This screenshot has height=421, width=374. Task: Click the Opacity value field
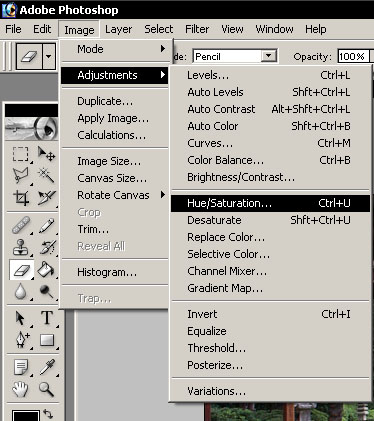(x=353, y=56)
